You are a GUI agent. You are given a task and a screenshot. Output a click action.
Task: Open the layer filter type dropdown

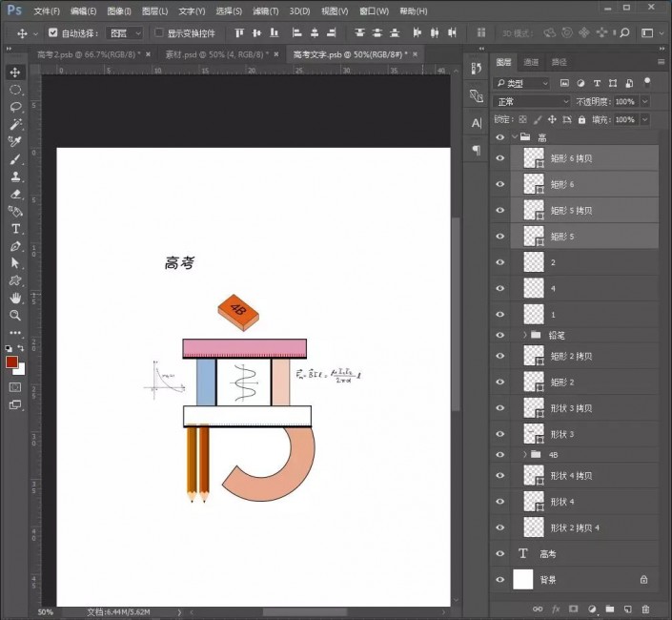[521, 83]
